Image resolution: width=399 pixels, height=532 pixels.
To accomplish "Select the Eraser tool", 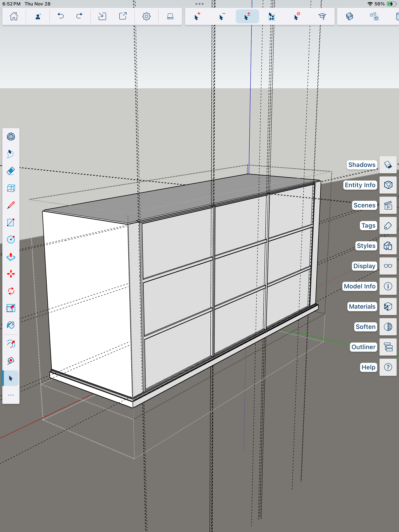I will click(x=11, y=171).
